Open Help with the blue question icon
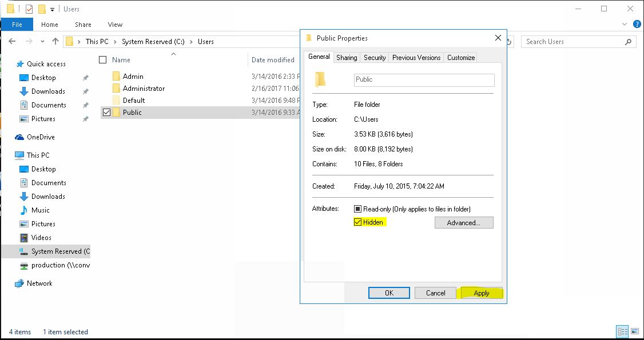 (x=637, y=24)
